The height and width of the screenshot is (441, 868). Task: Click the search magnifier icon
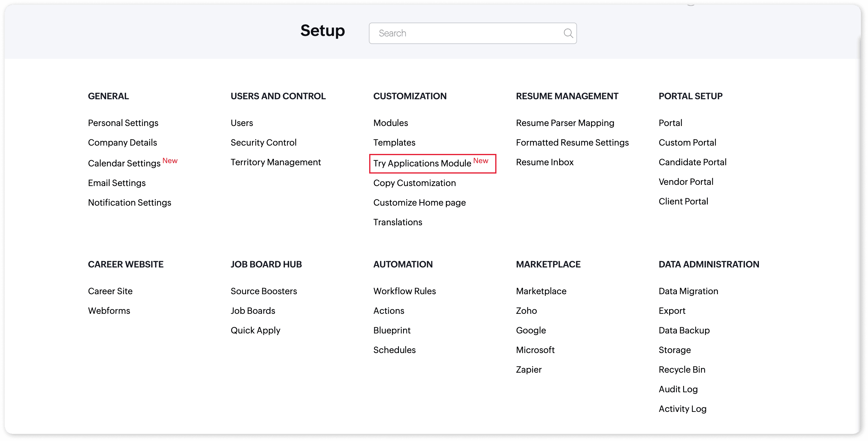point(568,33)
